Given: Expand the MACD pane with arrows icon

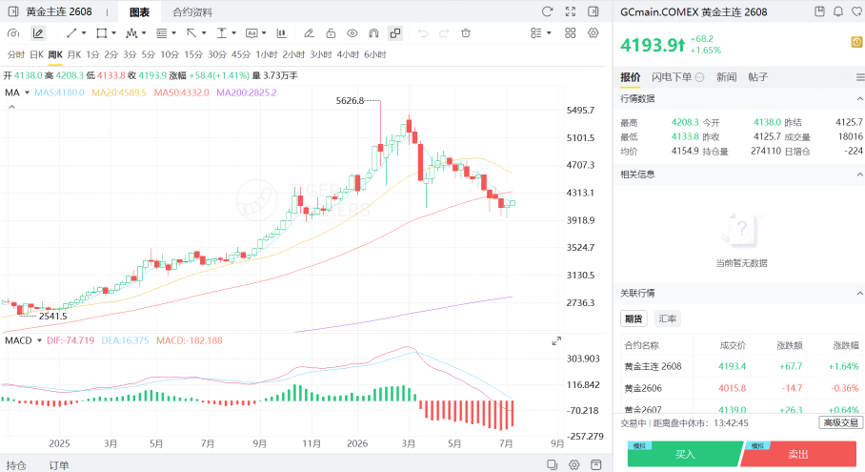Looking at the screenshot, I should (557, 341).
